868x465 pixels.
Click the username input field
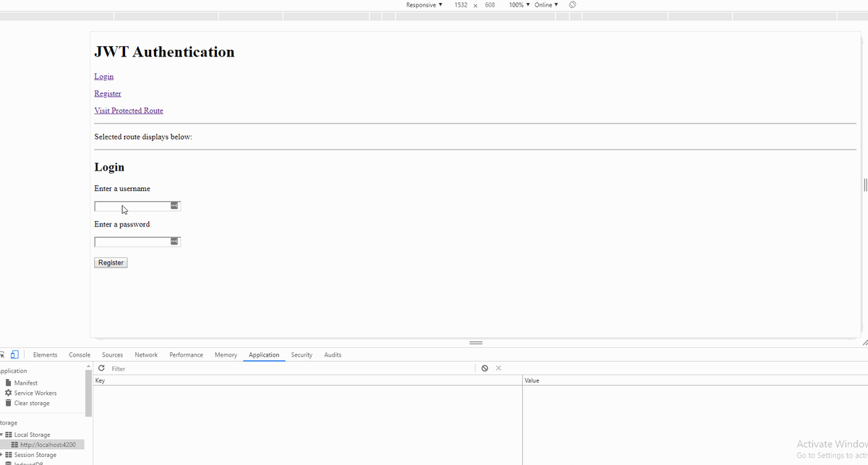point(134,205)
